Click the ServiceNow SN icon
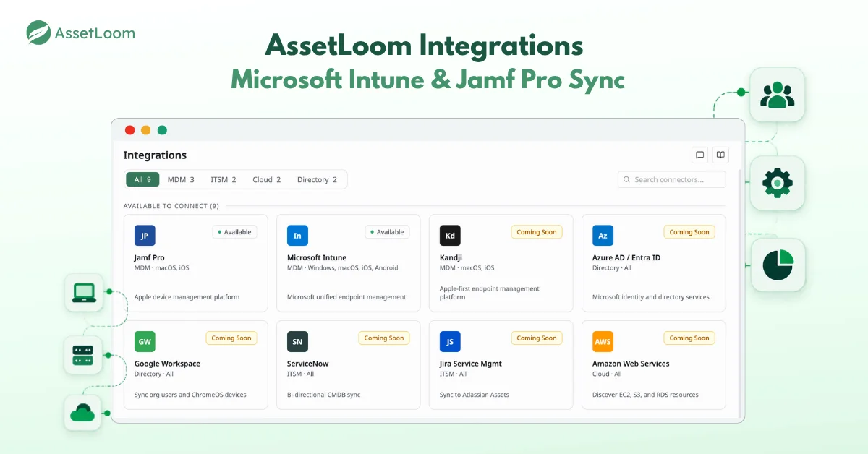Viewport: 868px width, 454px height. click(297, 341)
